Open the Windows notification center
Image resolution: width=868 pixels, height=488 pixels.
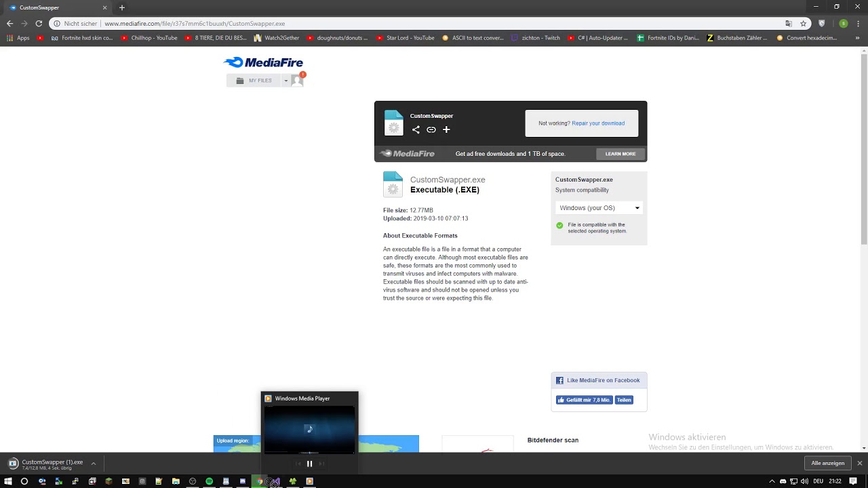[853, 481]
